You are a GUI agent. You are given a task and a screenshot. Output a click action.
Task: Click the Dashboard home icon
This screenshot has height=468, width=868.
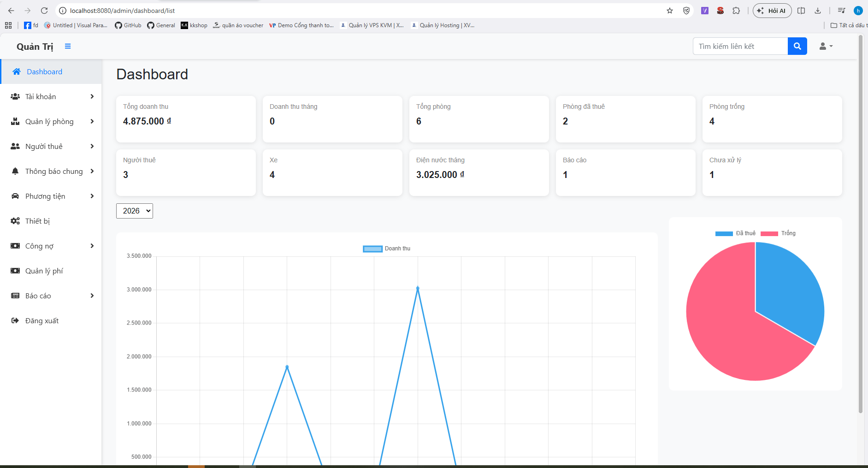click(x=17, y=71)
